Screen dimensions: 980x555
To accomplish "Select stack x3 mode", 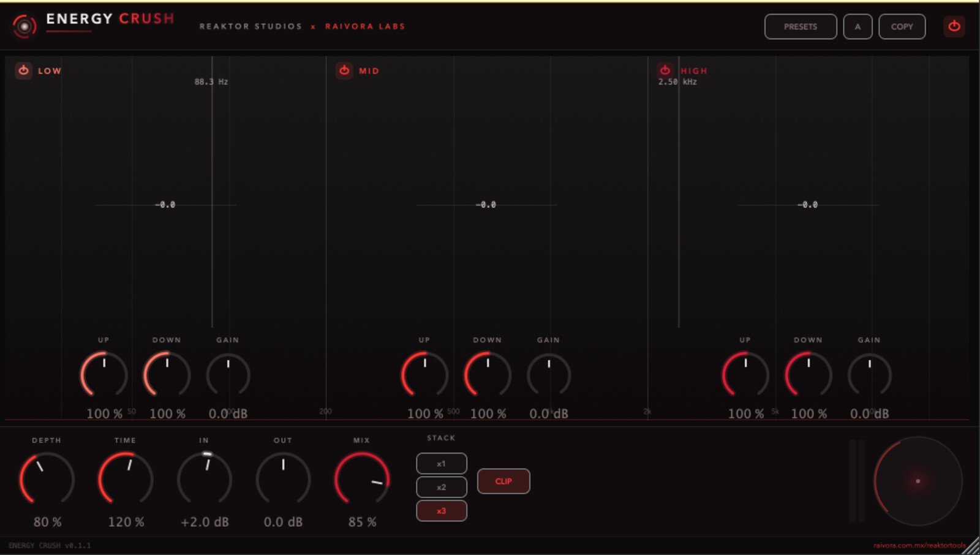I will pos(442,511).
